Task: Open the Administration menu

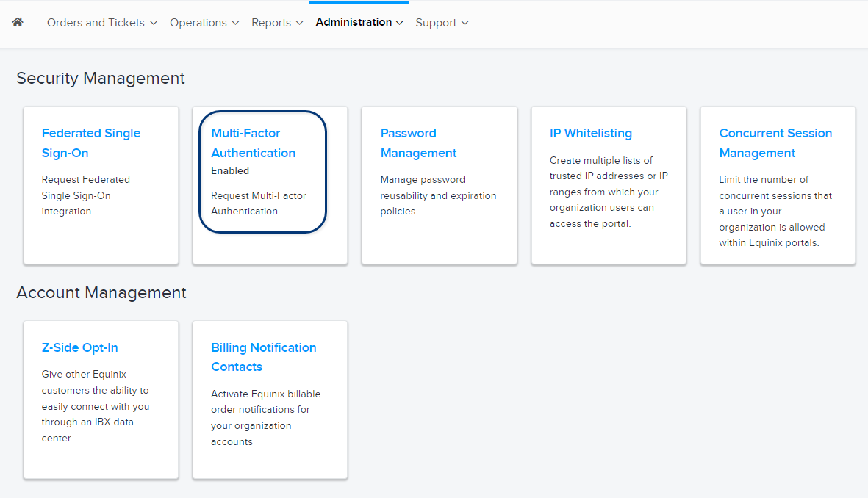Action: coord(359,22)
